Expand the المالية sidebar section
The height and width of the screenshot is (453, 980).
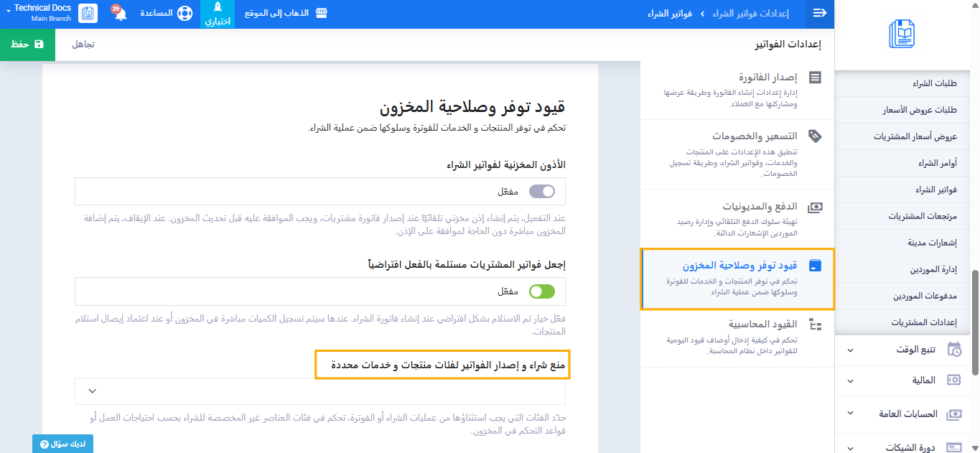click(907, 380)
